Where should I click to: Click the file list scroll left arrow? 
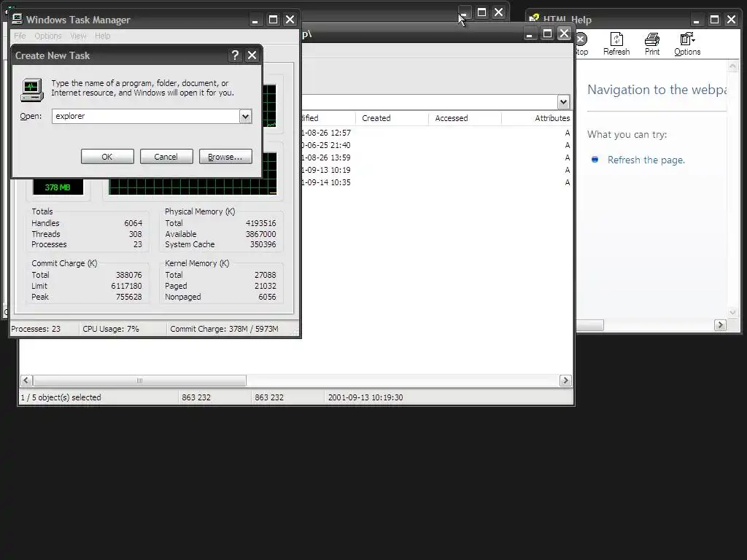pyautogui.click(x=27, y=381)
